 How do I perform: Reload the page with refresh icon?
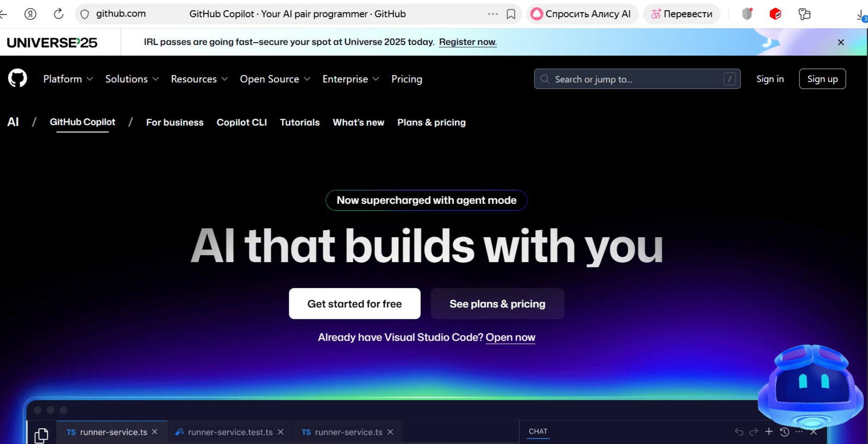click(x=58, y=14)
